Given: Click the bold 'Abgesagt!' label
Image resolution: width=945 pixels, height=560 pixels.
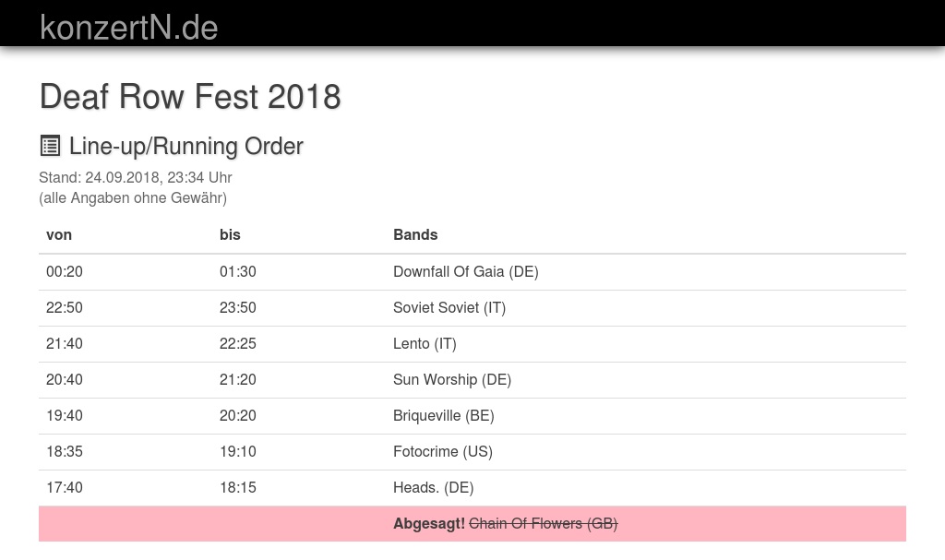Looking at the screenshot, I should tap(429, 523).
